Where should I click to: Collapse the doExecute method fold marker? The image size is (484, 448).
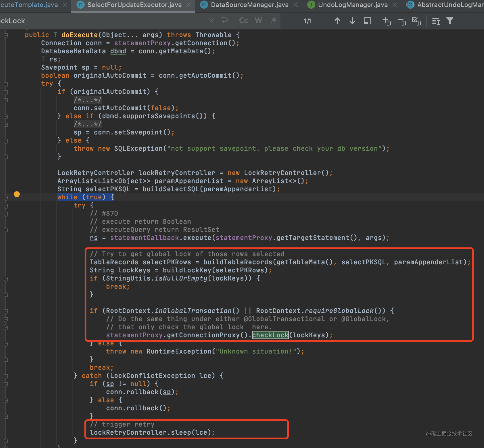coord(6,35)
